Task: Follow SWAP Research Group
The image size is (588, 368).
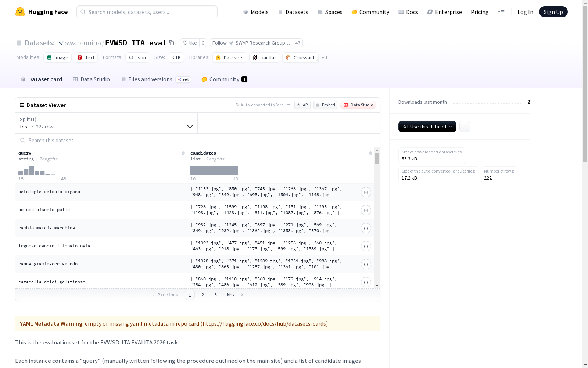Action: tap(251, 43)
